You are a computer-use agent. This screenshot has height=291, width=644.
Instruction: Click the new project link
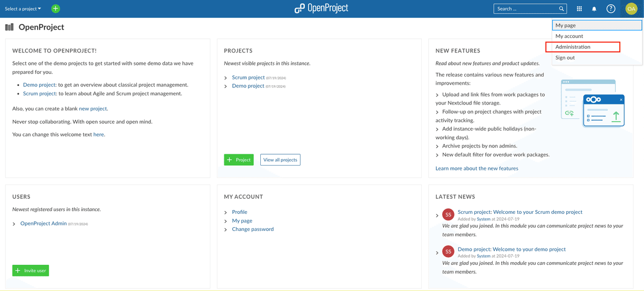coord(93,109)
